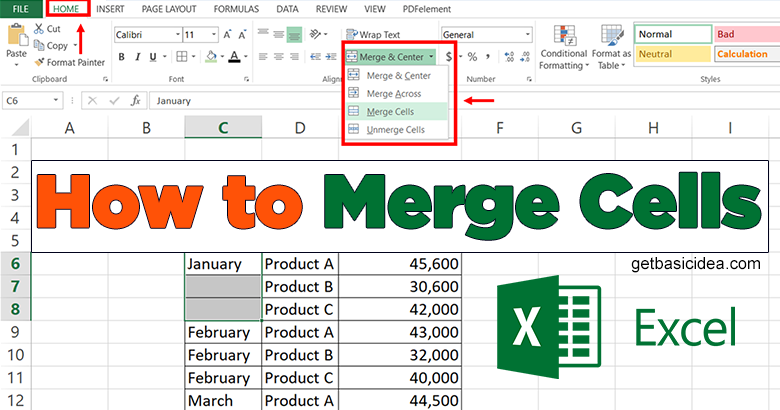Apply Font Color with the red-underlined A
Screen dimensions: 780x410
[234, 56]
